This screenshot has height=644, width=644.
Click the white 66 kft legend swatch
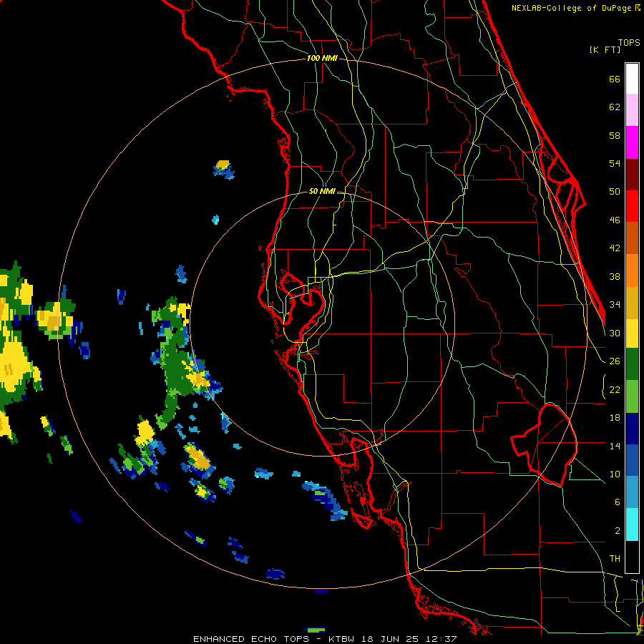point(632,79)
